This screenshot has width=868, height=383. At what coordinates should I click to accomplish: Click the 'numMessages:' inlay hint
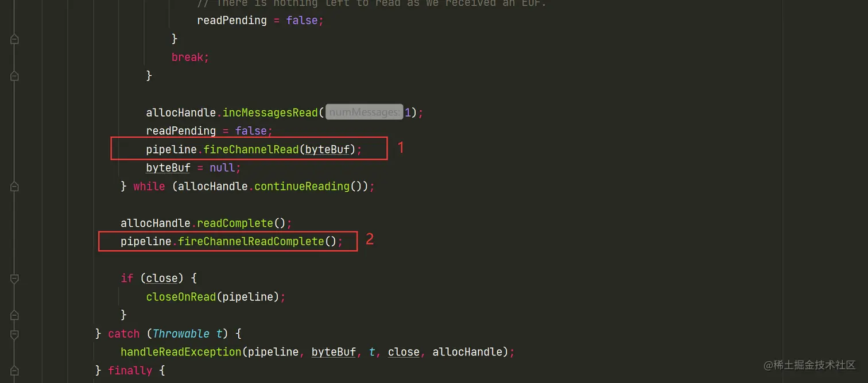coord(365,113)
